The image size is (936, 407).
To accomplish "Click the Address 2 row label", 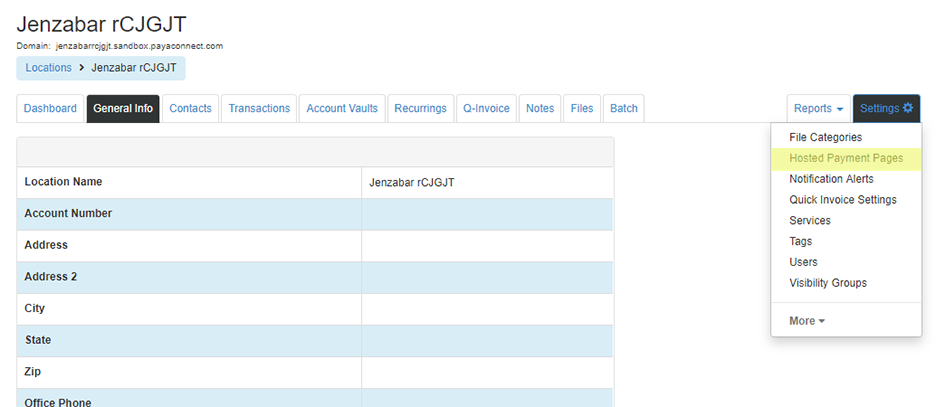I will click(x=51, y=277).
